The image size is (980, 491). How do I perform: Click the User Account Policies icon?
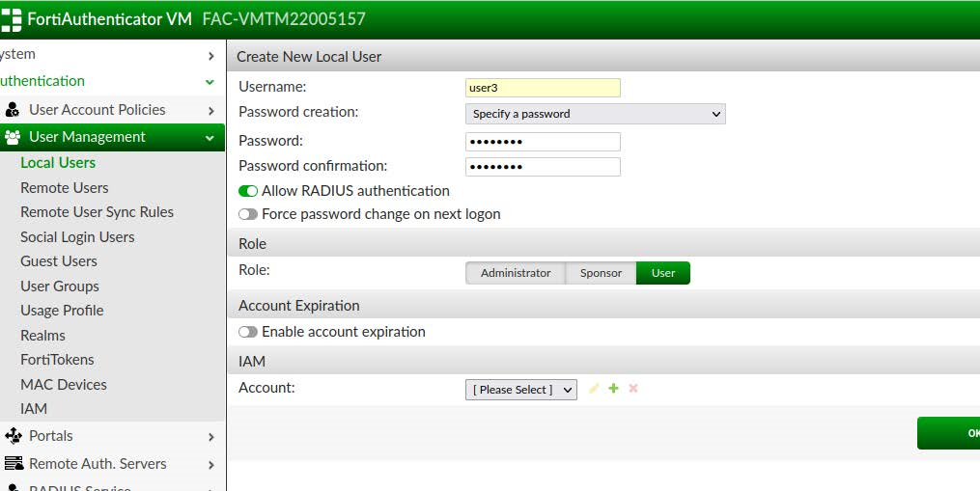point(13,110)
